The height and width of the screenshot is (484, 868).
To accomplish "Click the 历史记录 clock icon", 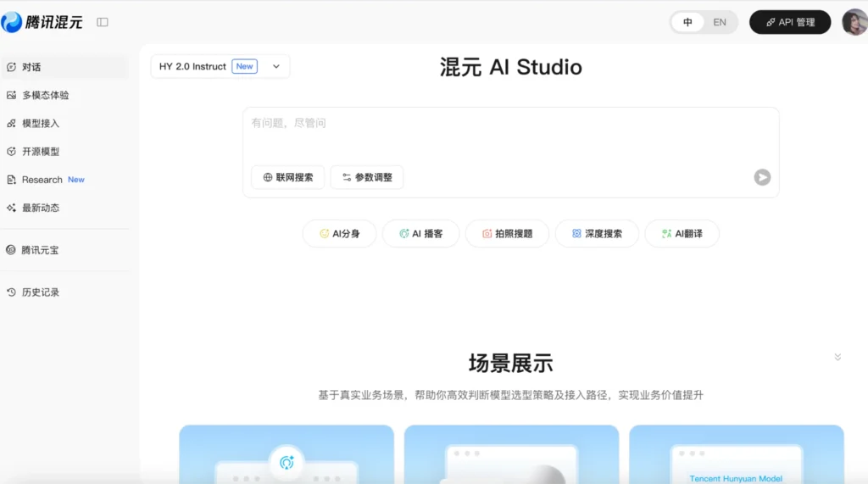I will [x=11, y=292].
